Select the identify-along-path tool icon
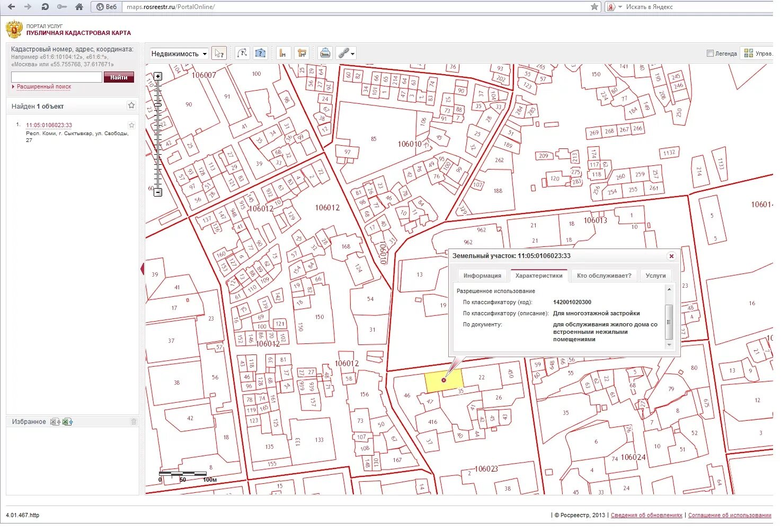This screenshot has width=781, height=532. click(242, 54)
